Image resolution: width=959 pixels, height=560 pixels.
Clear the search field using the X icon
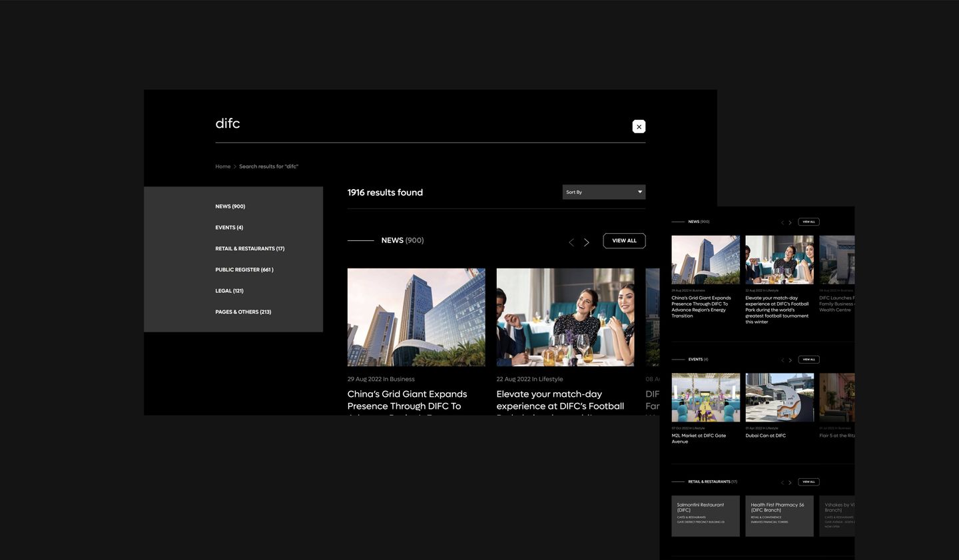pos(639,127)
